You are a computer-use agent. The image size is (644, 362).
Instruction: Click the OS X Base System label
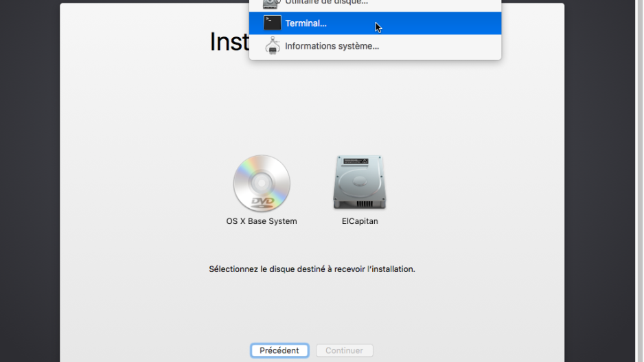[x=262, y=221]
